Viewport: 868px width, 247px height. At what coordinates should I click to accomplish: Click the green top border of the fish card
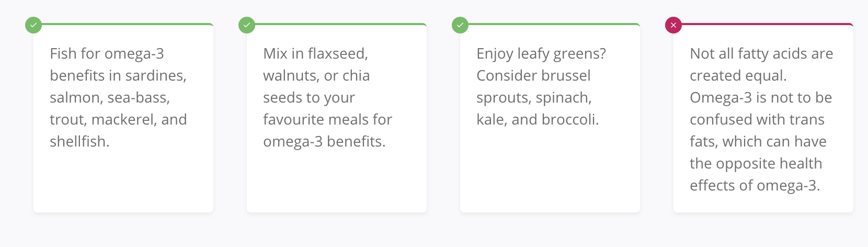[128, 24]
